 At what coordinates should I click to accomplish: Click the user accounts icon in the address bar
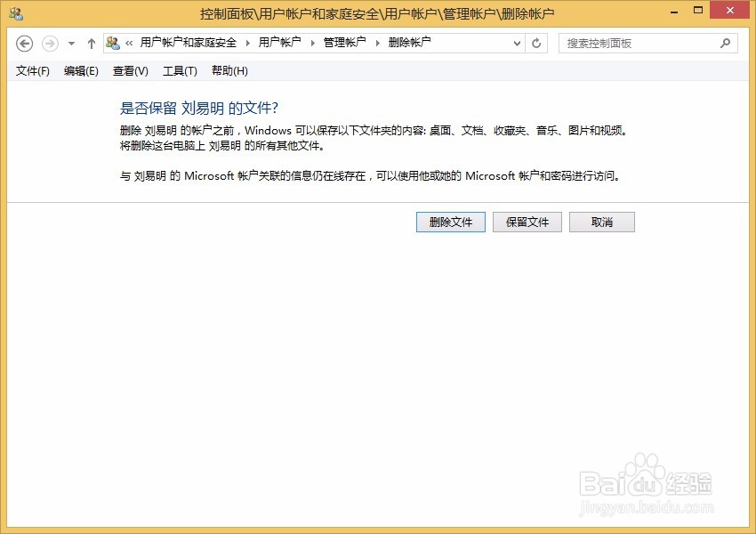pos(113,43)
